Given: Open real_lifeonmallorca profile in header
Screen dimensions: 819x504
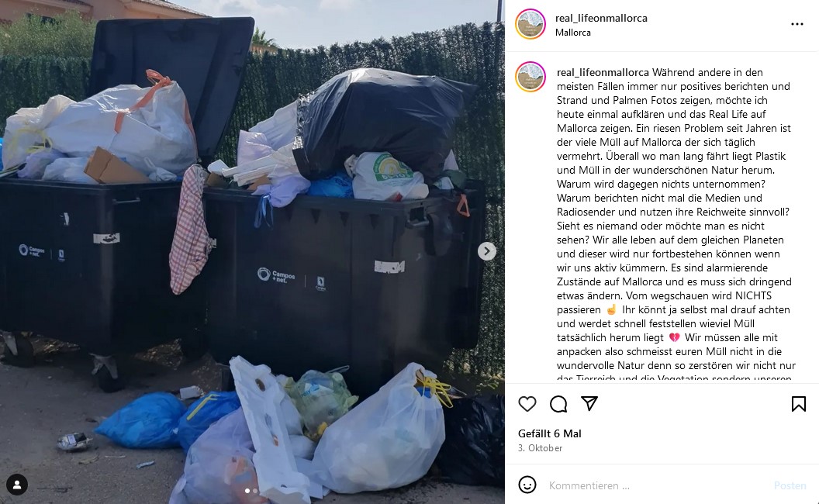Looking at the screenshot, I should (x=601, y=18).
